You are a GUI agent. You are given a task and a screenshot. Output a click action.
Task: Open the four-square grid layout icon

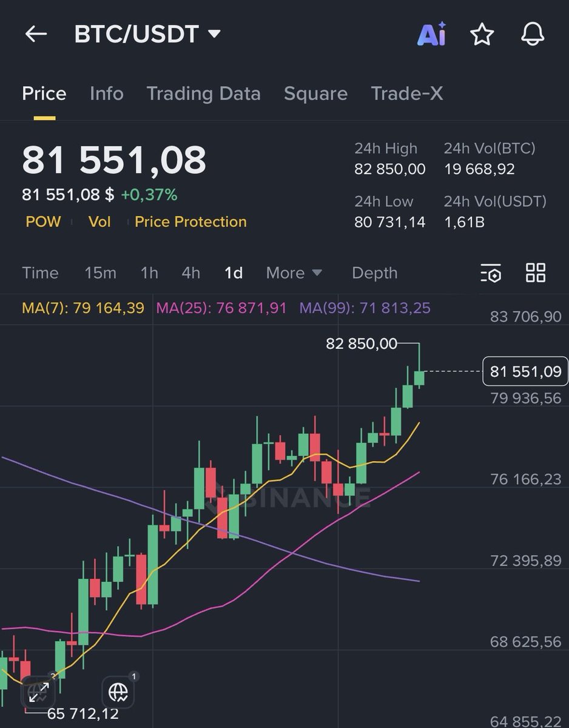(x=536, y=273)
